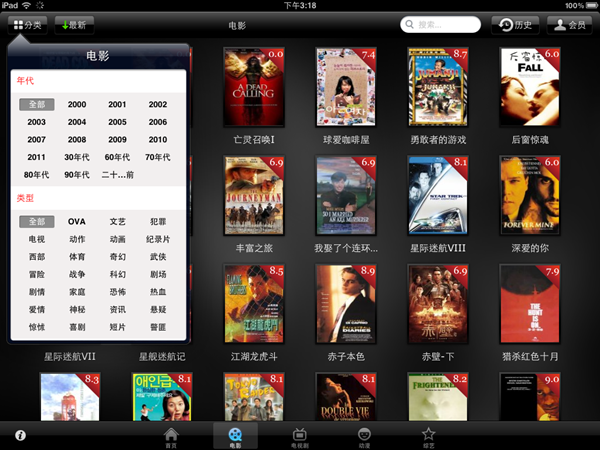Open the Jumanji movie poster
The width and height of the screenshot is (600, 450).
point(438,87)
